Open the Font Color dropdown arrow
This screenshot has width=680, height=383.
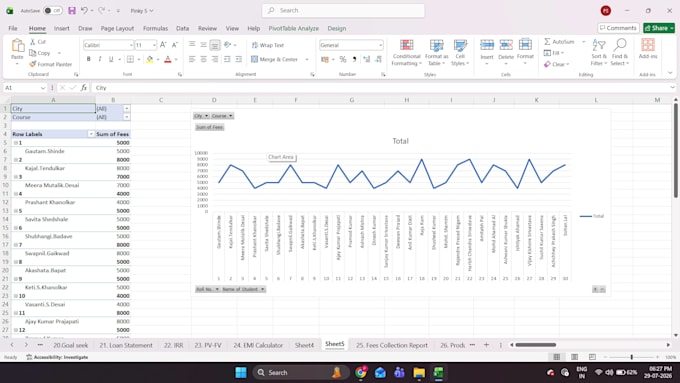(176, 59)
